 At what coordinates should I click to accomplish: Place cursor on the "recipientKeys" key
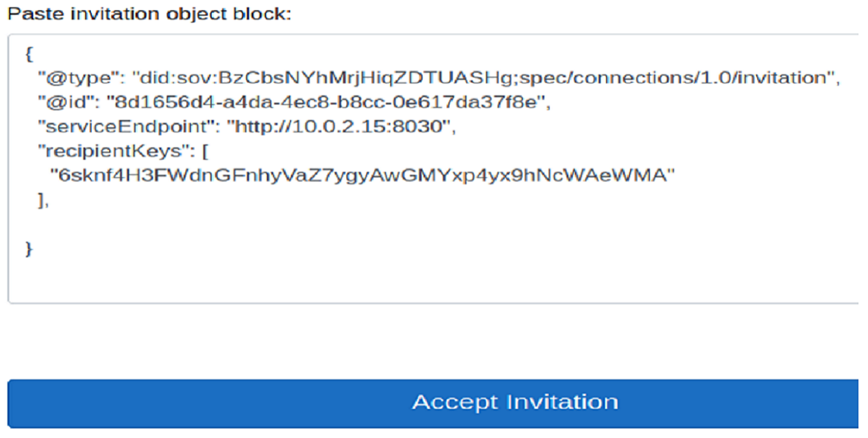[114, 151]
